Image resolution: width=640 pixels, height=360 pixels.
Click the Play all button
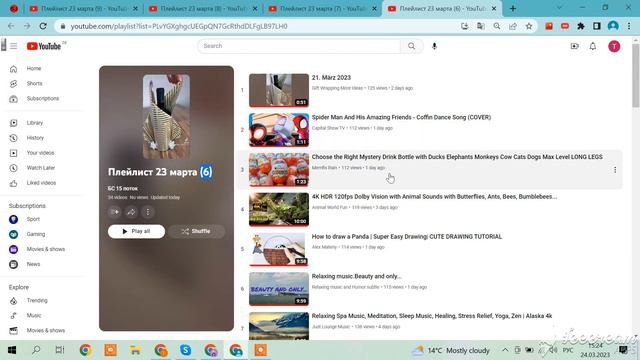pyautogui.click(x=136, y=231)
